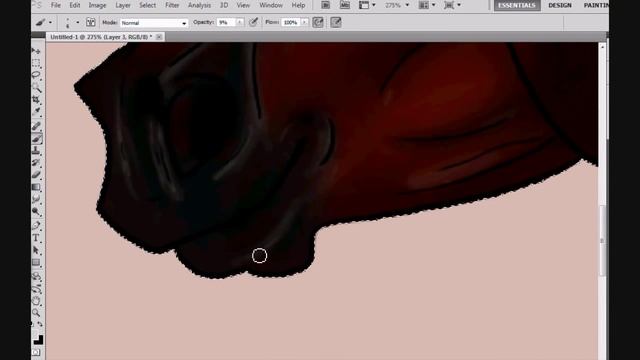Switch to the Design workspace
The image size is (640, 360).
[560, 5]
